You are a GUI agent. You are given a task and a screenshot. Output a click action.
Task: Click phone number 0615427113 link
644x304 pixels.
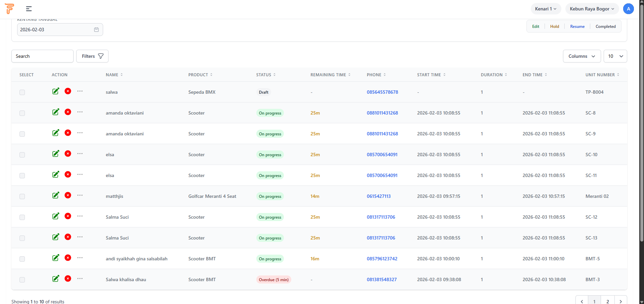[379, 196]
